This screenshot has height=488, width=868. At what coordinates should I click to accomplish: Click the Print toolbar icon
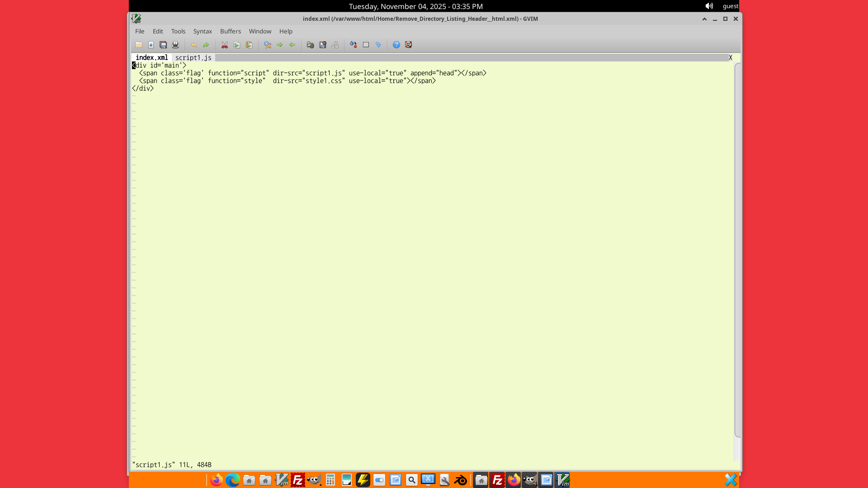175,45
